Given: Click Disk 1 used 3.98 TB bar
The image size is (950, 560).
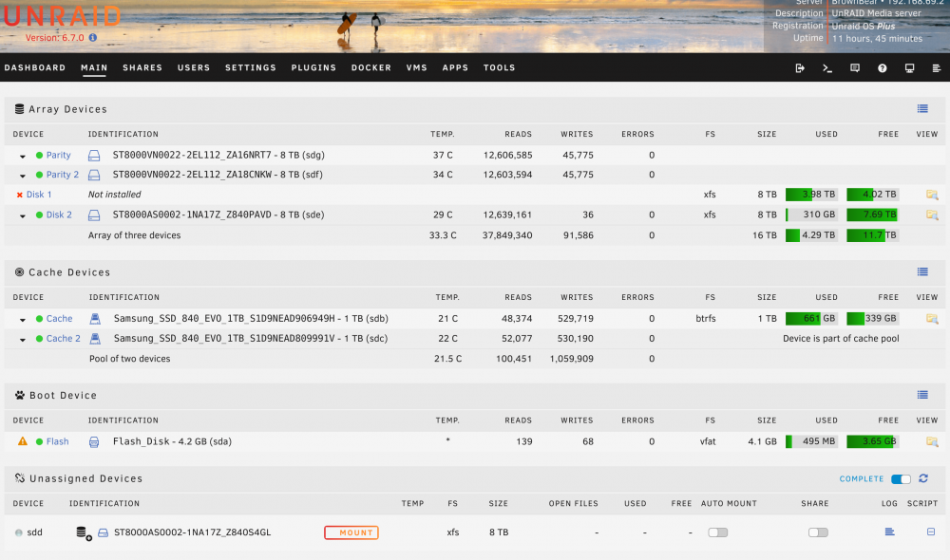Looking at the screenshot, I should click(811, 195).
